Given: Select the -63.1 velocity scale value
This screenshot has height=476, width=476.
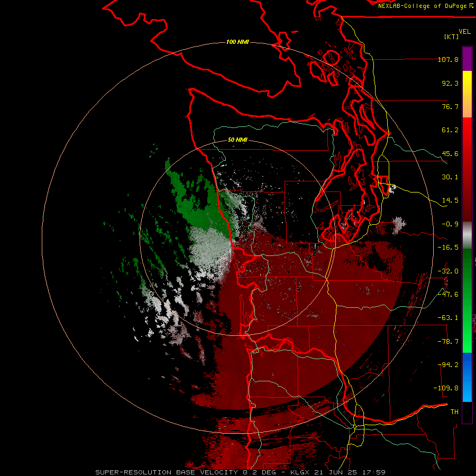Looking at the screenshot, I should 448,318.
